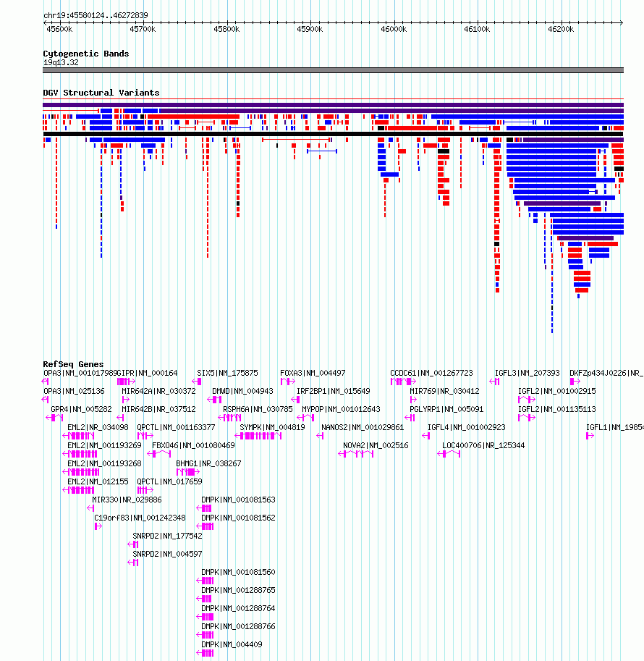Viewport: 644px width, 661px height.
Task: Click the chr19:45580124..46272839 coordinates label
Action: (x=96, y=15)
